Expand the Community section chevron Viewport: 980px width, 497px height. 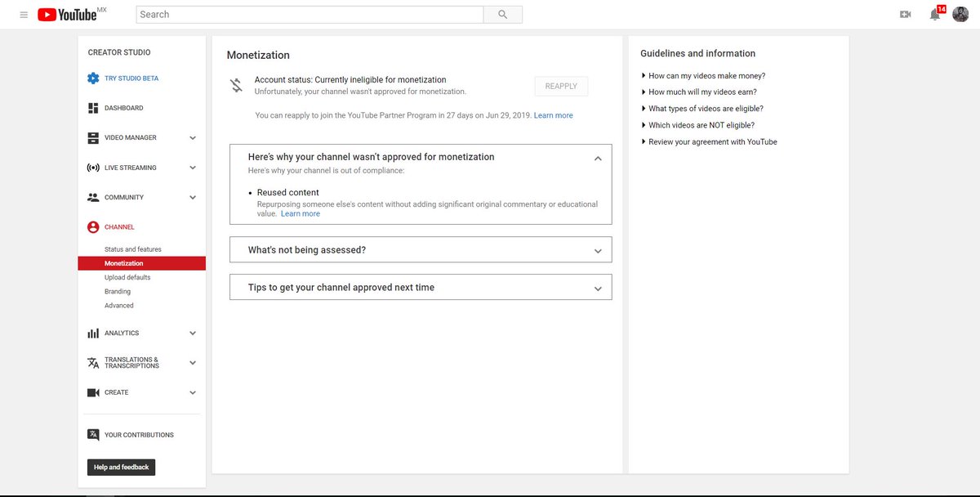(193, 197)
